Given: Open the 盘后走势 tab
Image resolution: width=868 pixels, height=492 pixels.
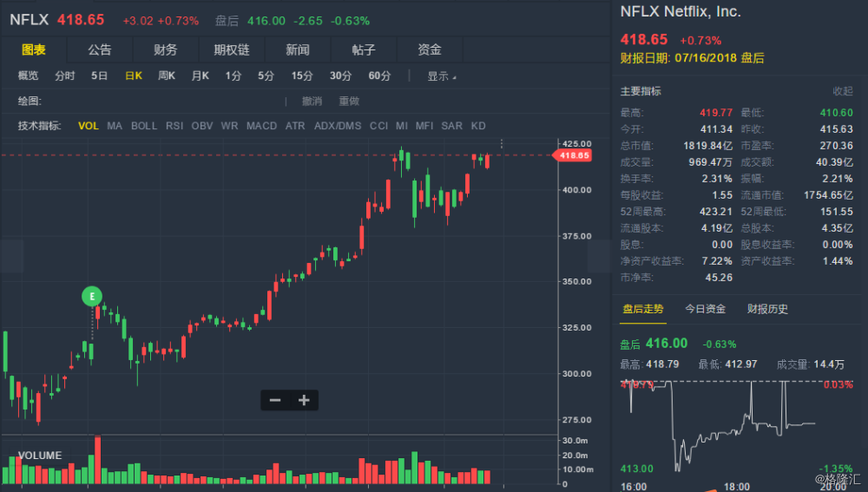Looking at the screenshot, I should coord(642,310).
